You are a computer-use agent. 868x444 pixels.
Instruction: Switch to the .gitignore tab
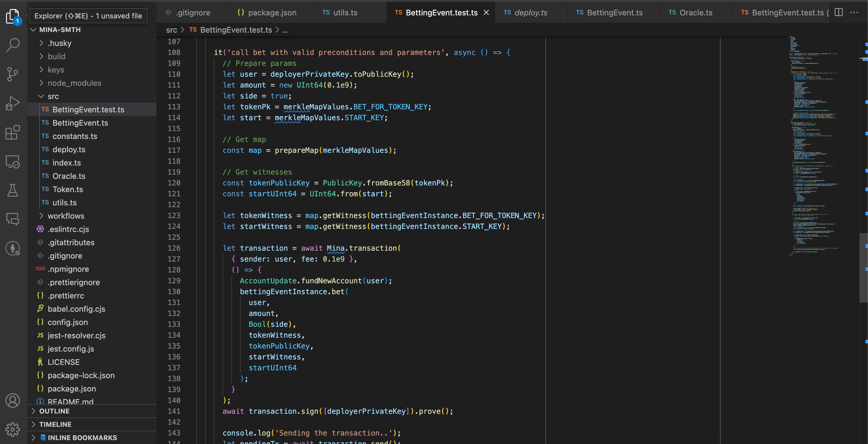pyautogui.click(x=192, y=12)
